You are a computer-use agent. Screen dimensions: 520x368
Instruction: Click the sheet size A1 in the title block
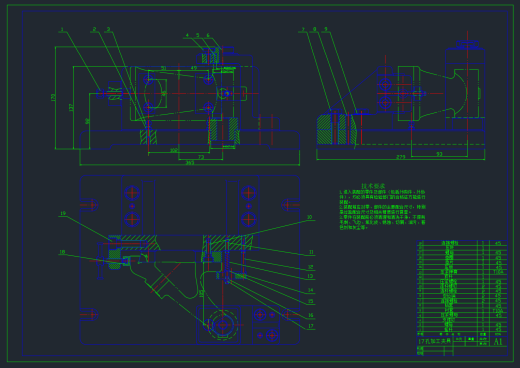pyautogui.click(x=498, y=342)
